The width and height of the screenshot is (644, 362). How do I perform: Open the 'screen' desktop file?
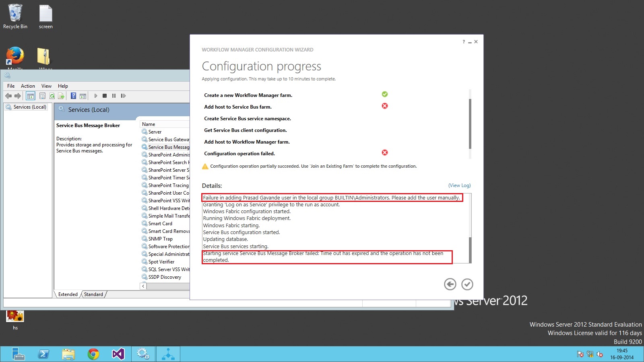45,16
